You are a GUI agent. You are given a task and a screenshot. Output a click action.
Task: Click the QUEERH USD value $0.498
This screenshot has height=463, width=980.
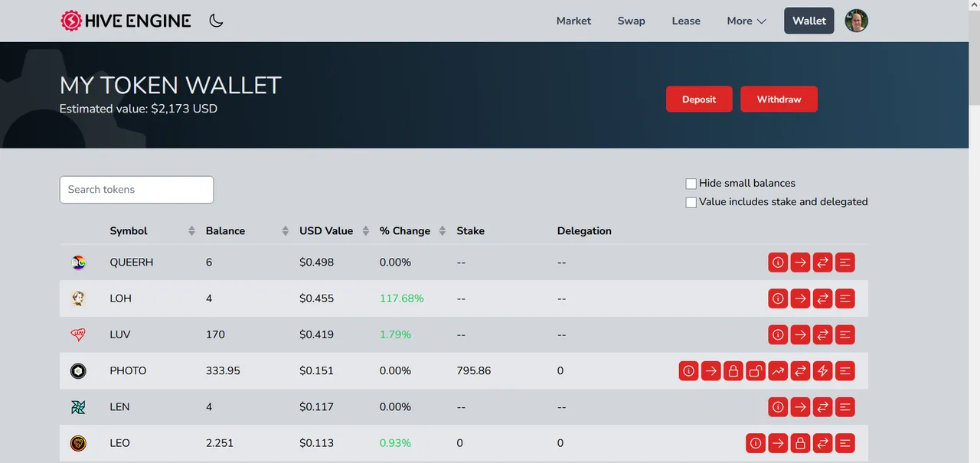tap(317, 262)
